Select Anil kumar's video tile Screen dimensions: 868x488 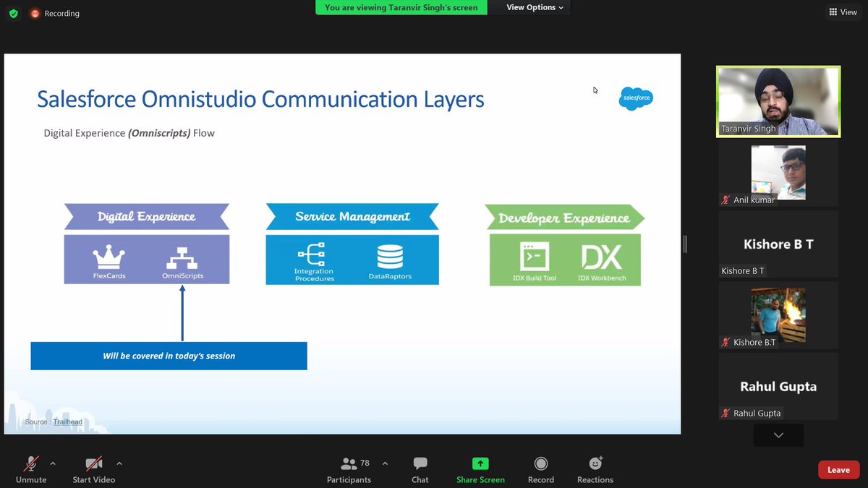tap(778, 174)
